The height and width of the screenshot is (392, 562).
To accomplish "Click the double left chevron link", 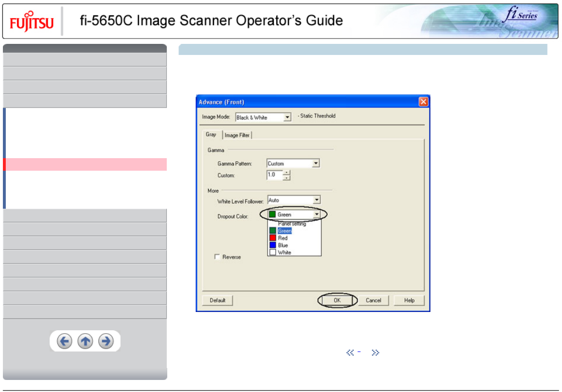I will coord(350,352).
